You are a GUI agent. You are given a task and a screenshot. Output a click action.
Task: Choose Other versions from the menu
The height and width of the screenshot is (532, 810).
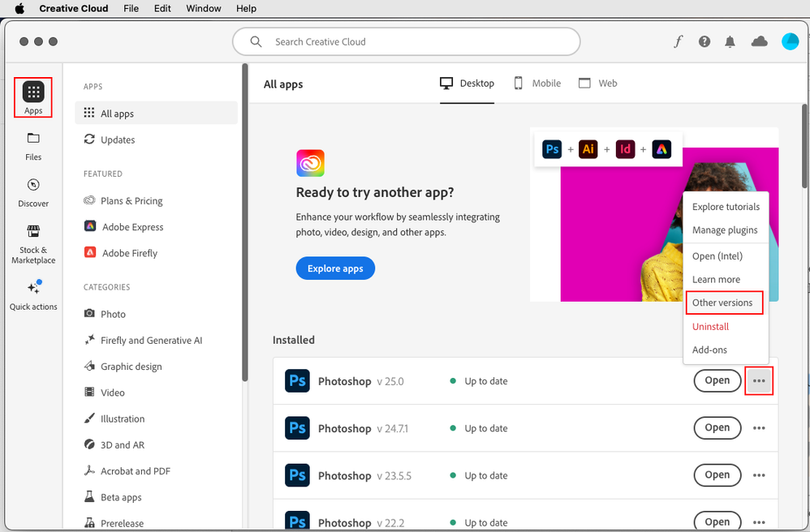point(724,302)
